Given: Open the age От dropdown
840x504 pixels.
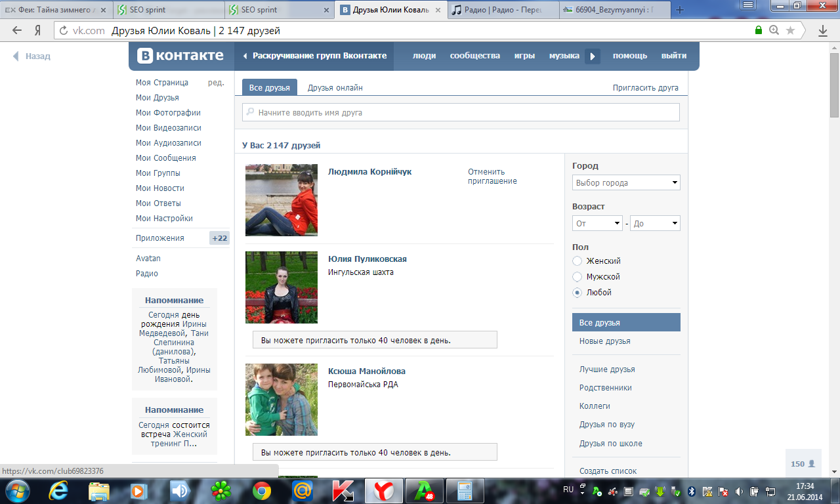Looking at the screenshot, I should [597, 223].
